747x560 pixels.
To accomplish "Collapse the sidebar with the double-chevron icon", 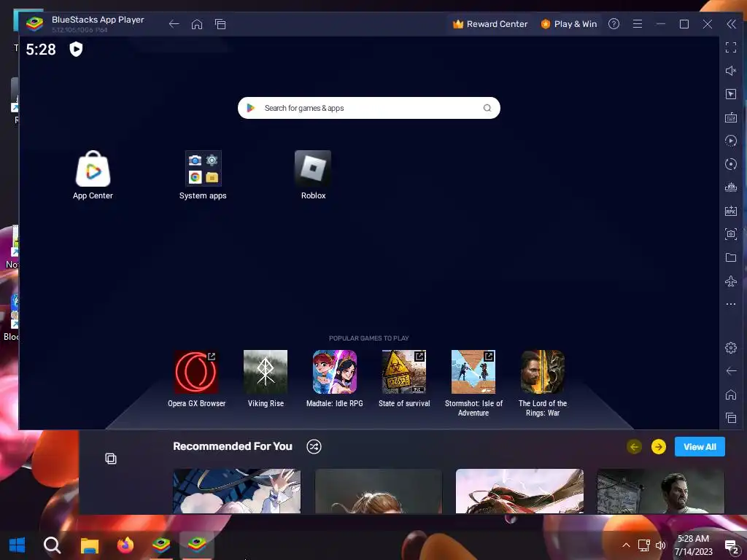I will [x=731, y=24].
